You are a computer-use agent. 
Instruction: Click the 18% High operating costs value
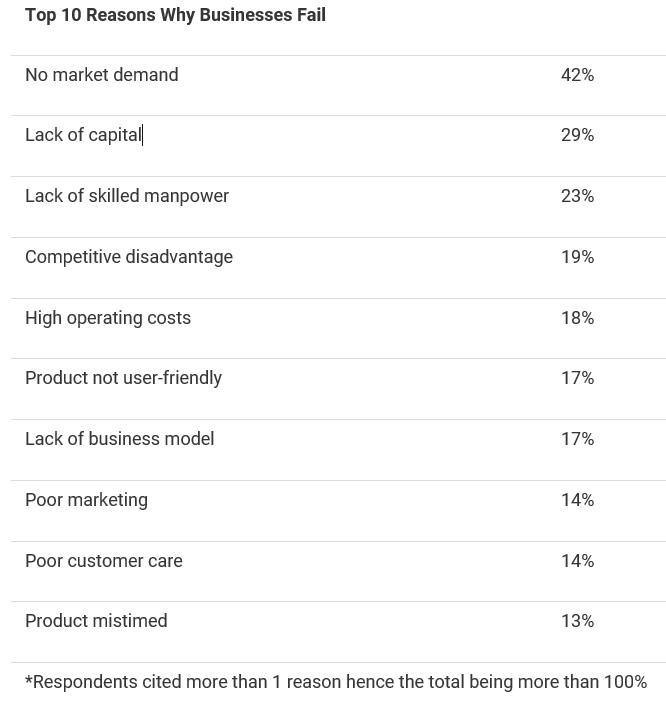pos(577,318)
